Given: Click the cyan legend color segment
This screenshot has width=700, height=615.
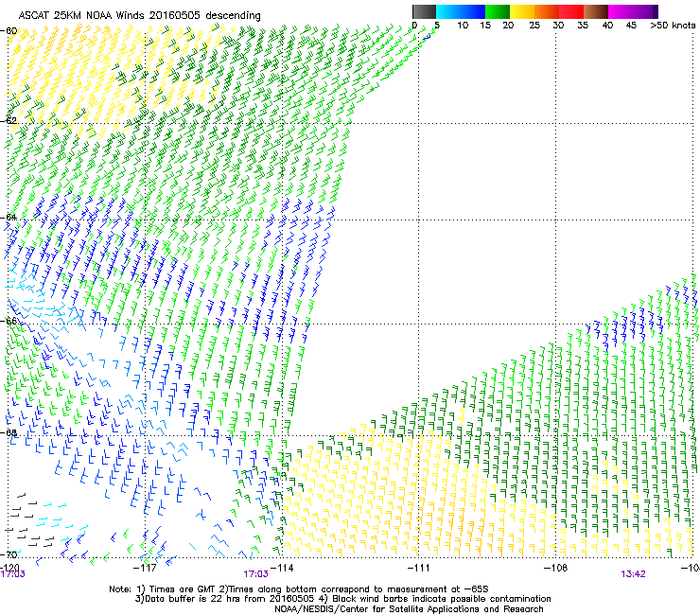Looking at the screenshot, I should tap(448, 11).
